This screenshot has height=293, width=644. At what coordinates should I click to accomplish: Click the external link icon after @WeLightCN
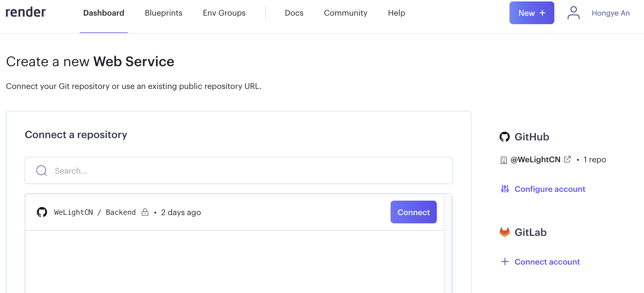567,159
